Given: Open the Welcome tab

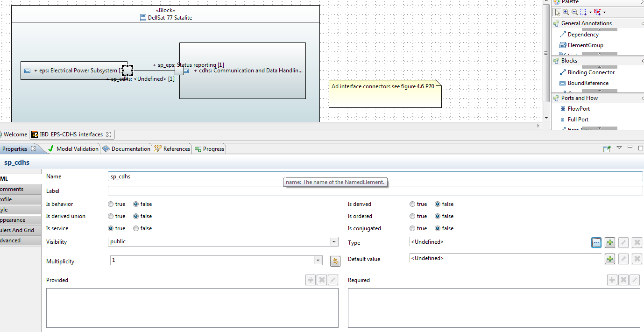Looking at the screenshot, I should [14, 134].
